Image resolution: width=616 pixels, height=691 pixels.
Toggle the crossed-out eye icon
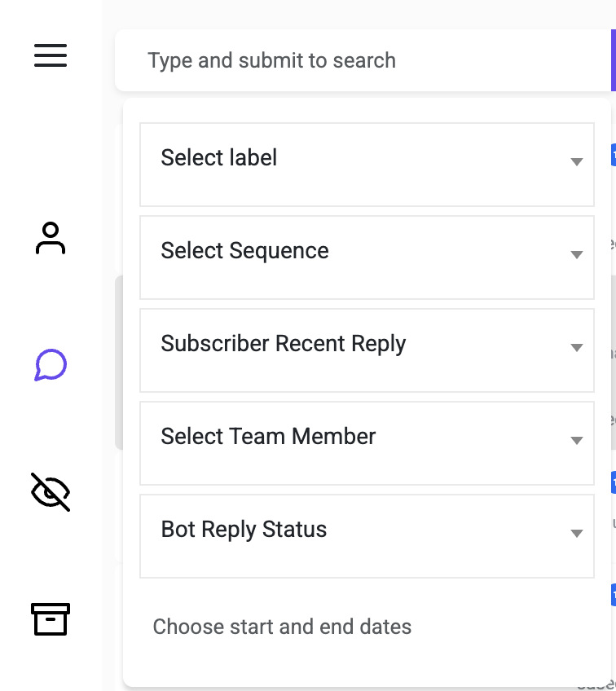pos(51,492)
